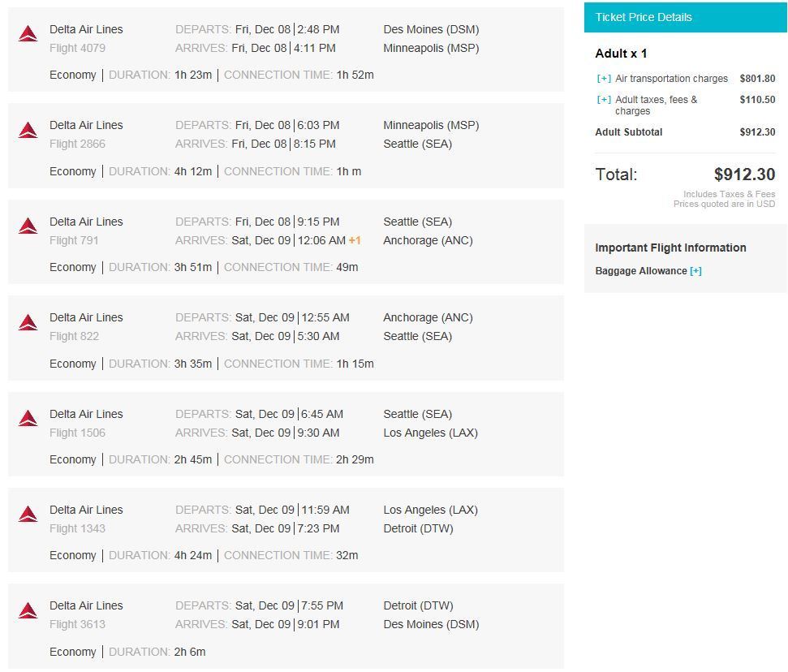Viewport: 788px width, 672px height.
Task: Click Delta logo for Flight 1343
Action: click(x=28, y=514)
